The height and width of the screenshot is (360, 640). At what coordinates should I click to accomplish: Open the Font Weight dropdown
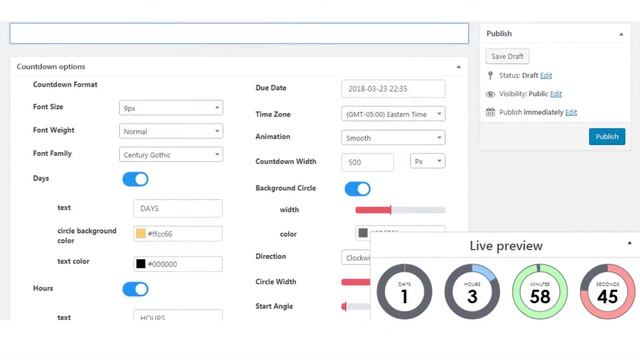point(171,131)
